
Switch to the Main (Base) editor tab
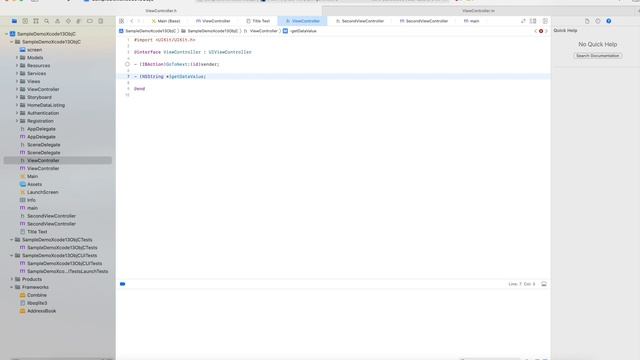[x=166, y=21]
